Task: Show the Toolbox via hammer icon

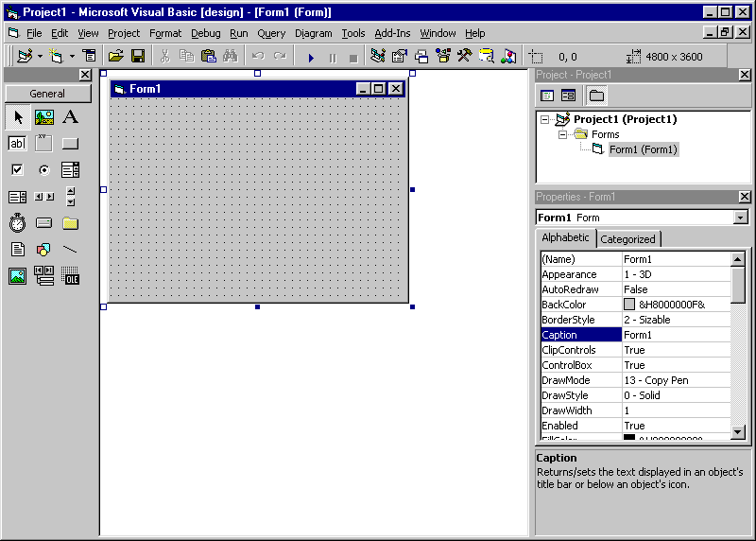Action: coord(465,57)
